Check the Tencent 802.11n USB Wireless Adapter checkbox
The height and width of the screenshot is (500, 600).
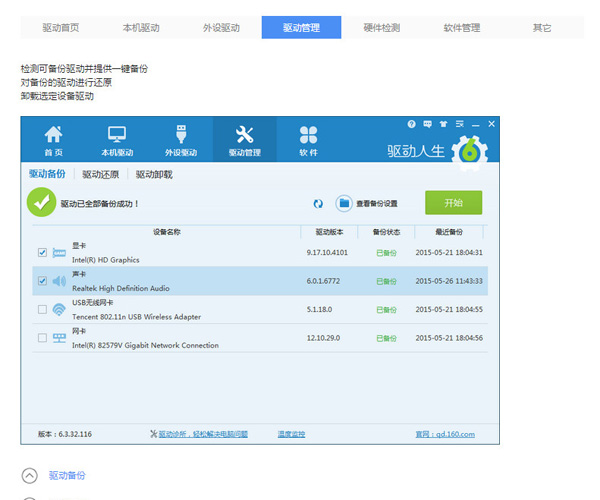tap(42, 309)
